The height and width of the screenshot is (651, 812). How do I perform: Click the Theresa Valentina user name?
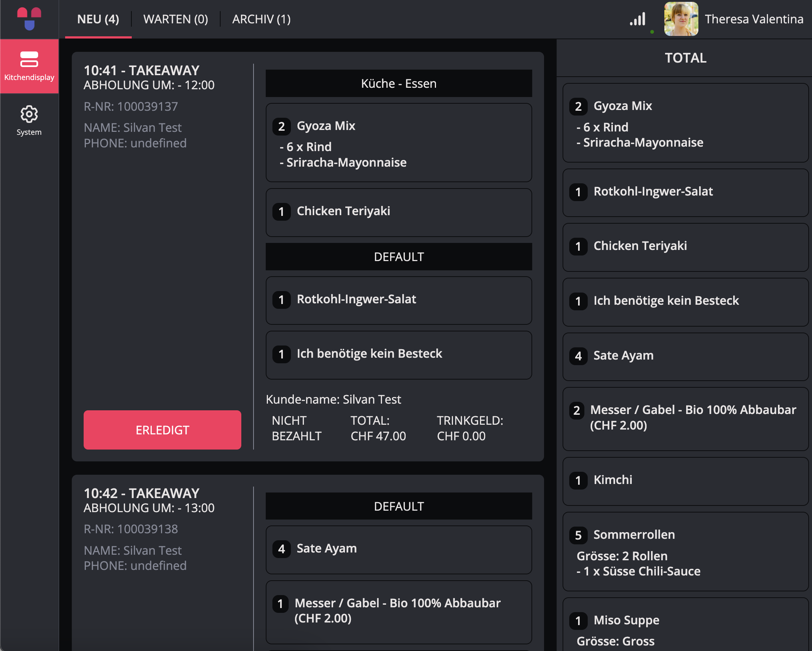pyautogui.click(x=754, y=19)
